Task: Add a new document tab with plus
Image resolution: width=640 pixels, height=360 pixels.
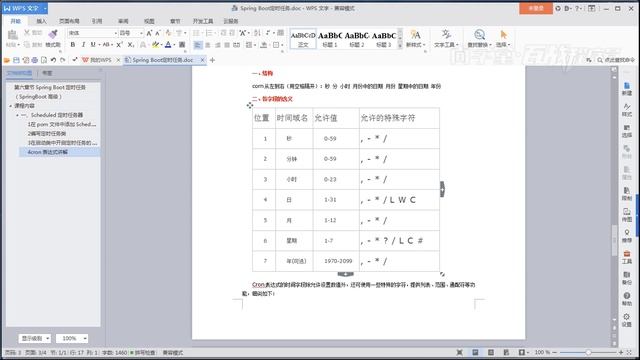Action: coord(212,60)
